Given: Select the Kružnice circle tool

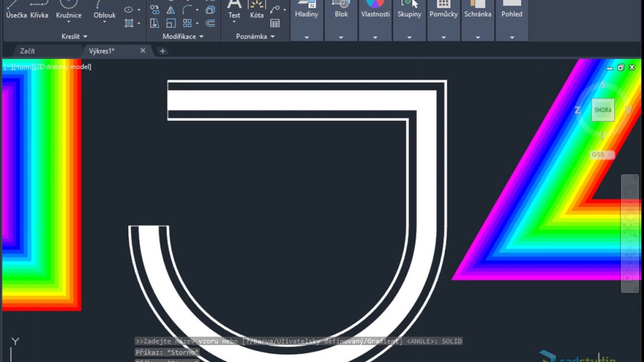Looking at the screenshot, I should (69, 10).
